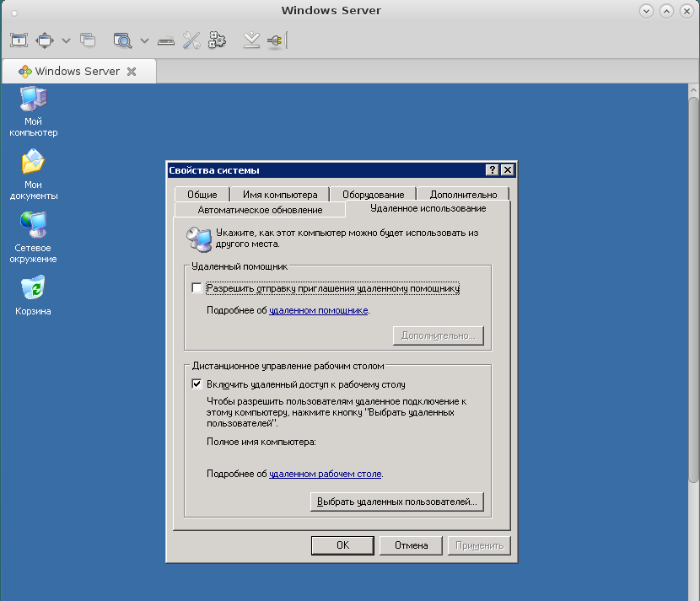Click the Дополнительно... button under Удаленный помощник

(439, 335)
